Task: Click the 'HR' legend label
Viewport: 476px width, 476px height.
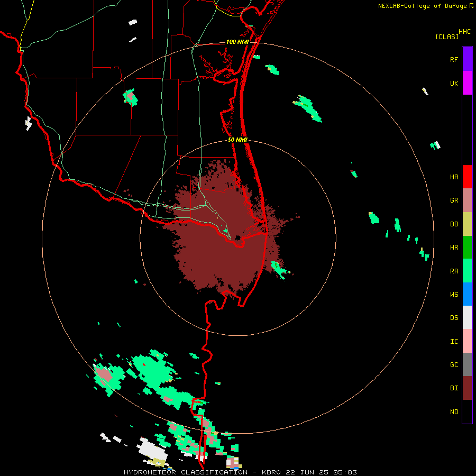Action: [x=454, y=248]
